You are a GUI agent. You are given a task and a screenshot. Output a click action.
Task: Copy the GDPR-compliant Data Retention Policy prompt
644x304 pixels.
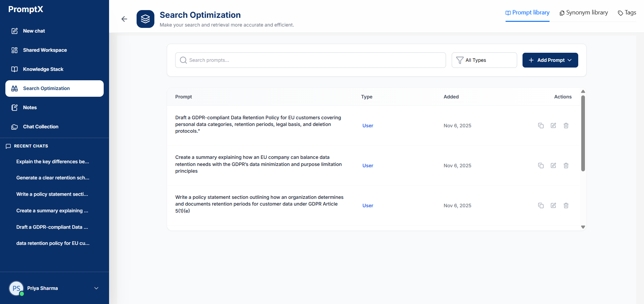[x=541, y=126]
